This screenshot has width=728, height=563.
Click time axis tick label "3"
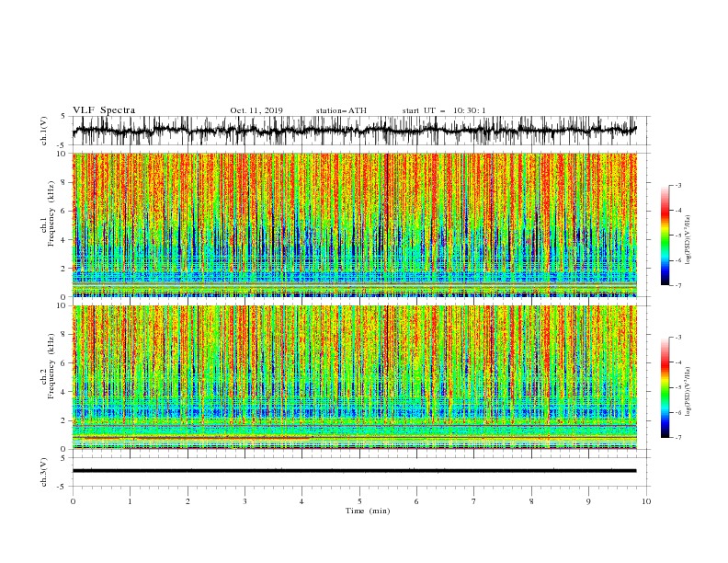click(245, 501)
